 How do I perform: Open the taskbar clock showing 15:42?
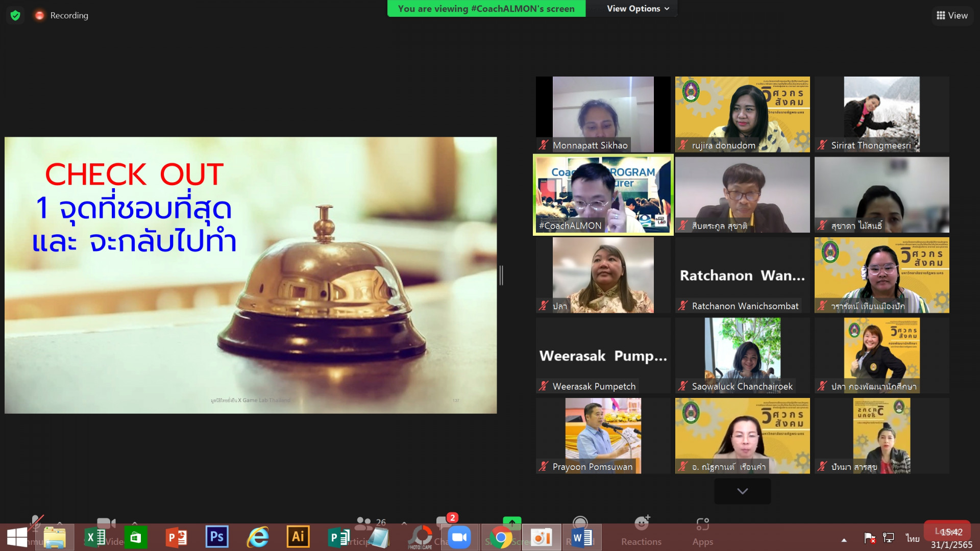[x=951, y=538]
